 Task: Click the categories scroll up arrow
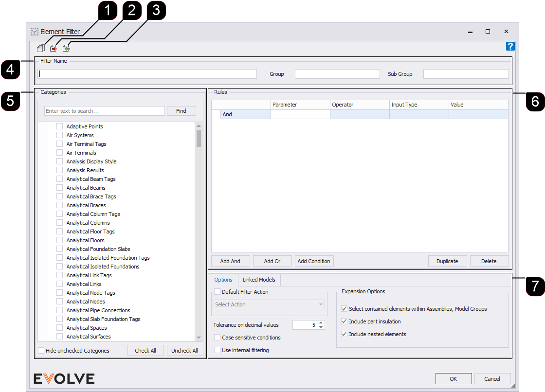point(199,126)
